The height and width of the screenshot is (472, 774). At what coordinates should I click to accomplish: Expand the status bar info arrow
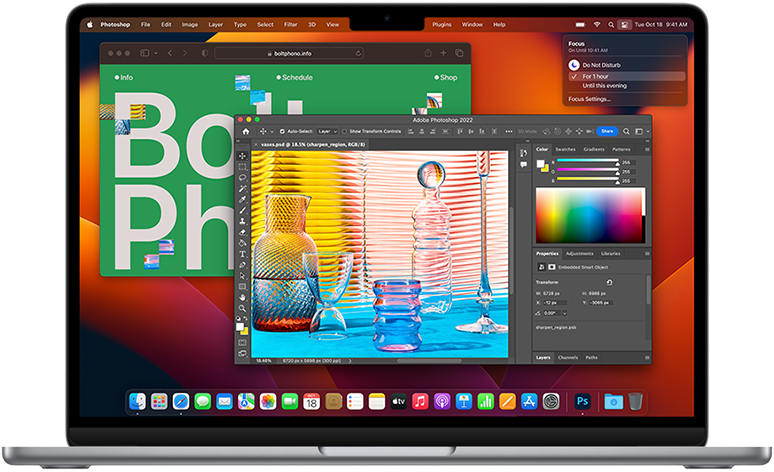tap(350, 361)
